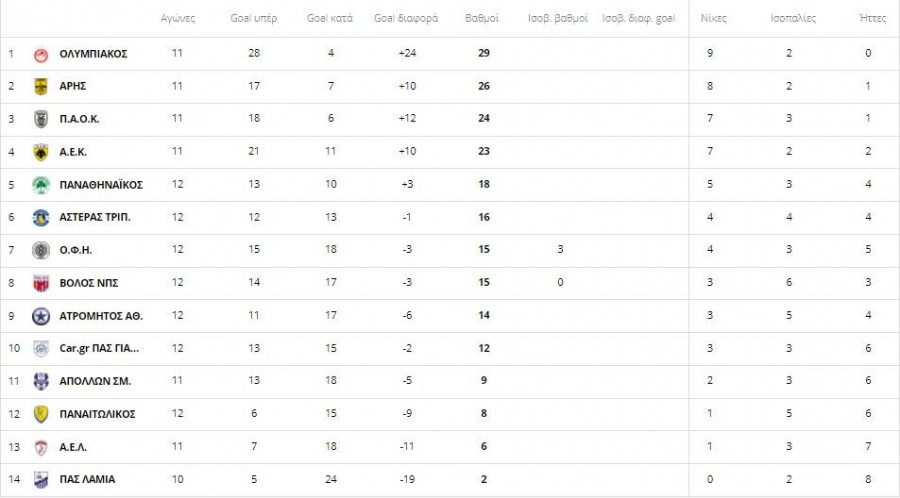Click the O.F.I. team crest icon
Viewport: 900px width, 498px height.
tap(41, 250)
